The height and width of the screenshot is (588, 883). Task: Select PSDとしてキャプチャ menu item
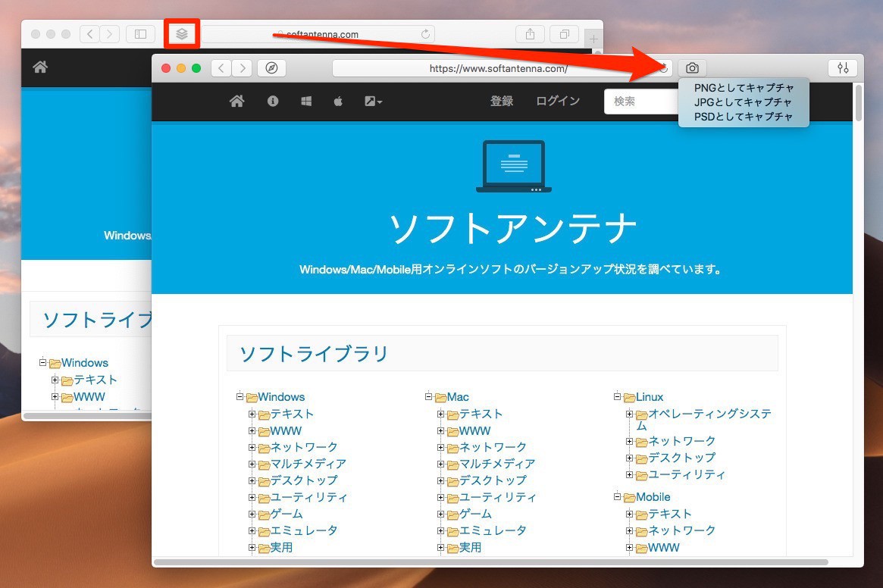coord(744,117)
